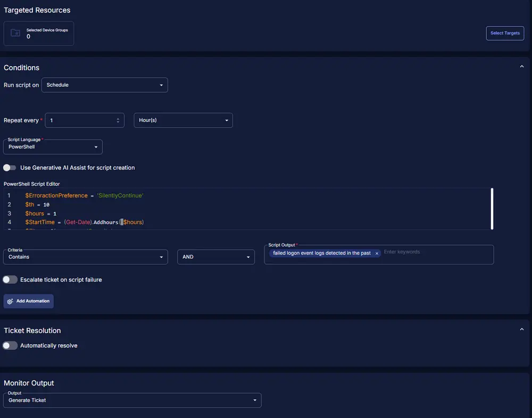Open the AND operator dropdown
Screen dimensions: 532x418
point(216,257)
